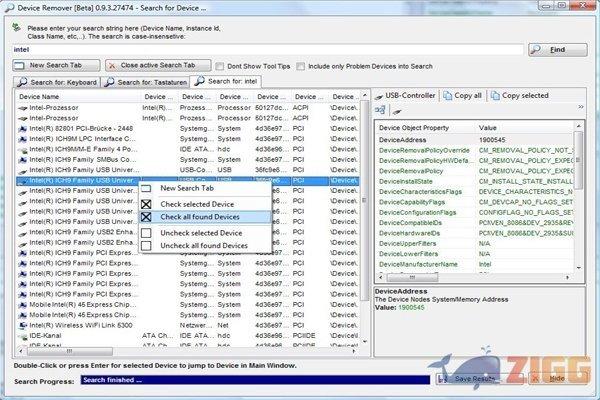Click the Intel Wireless WiFi Link 5300 device icon
Viewport: 600px width, 400px height.
click(22, 325)
